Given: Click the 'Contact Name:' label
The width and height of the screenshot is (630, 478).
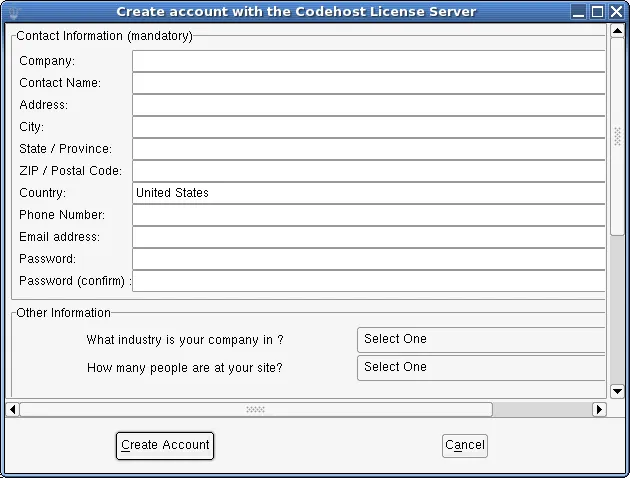Looking at the screenshot, I should (60, 83).
